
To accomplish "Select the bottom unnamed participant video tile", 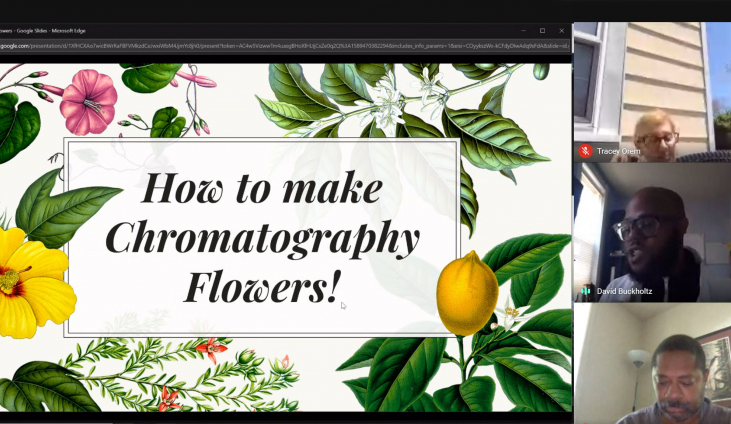I will [x=652, y=364].
